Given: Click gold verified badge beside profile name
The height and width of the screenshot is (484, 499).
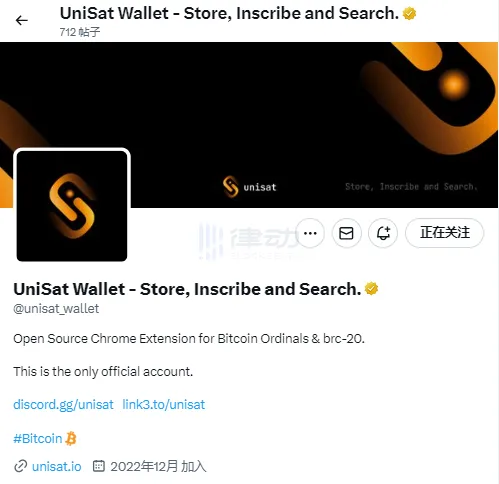Looking at the screenshot, I should [x=371, y=289].
